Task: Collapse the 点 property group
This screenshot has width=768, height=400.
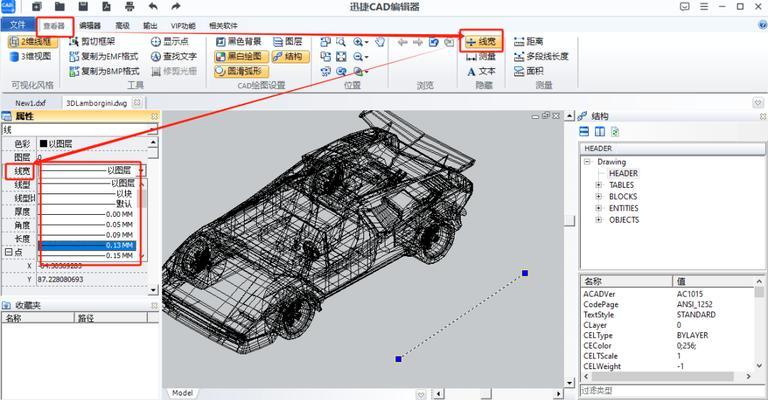Action: pyautogui.click(x=8, y=252)
